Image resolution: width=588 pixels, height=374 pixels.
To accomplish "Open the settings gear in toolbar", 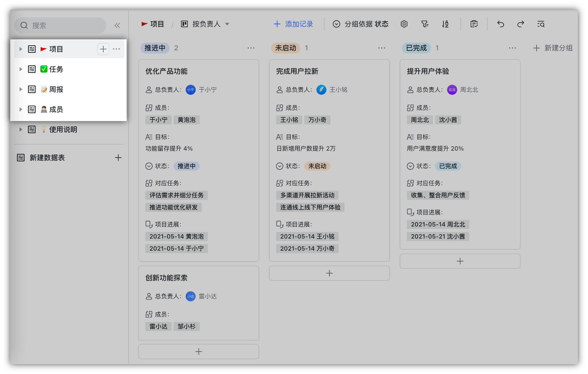I will (x=404, y=24).
